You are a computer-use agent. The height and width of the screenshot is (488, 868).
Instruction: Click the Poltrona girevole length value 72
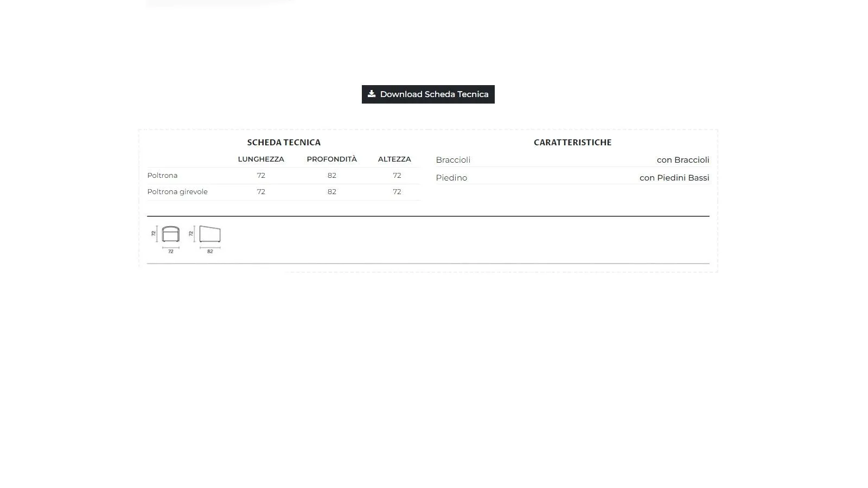tap(261, 192)
